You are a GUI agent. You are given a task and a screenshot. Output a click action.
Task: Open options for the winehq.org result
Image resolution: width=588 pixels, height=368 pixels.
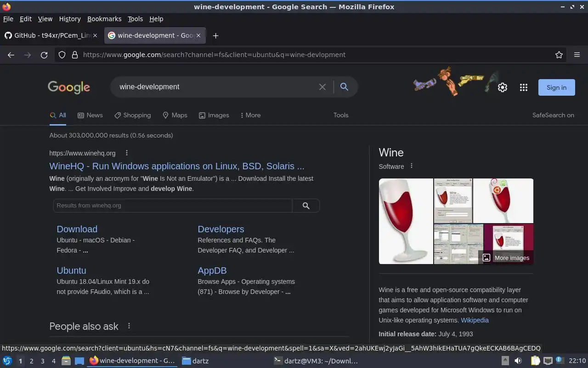tap(127, 153)
